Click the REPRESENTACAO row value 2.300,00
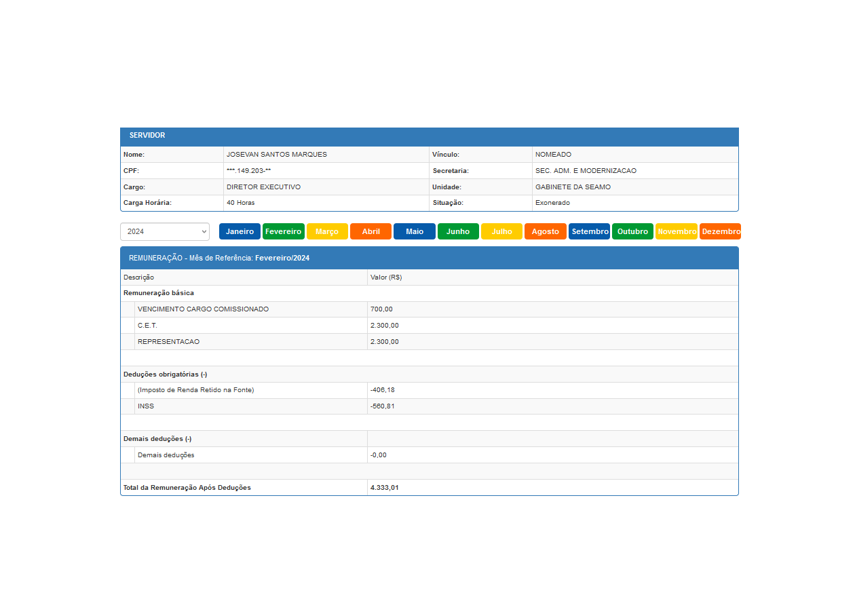Viewport: 855px width, 616px height. click(385, 342)
